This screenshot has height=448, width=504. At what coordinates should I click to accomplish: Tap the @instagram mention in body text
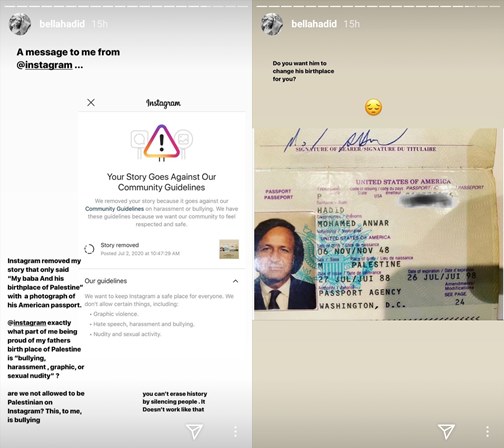(x=27, y=323)
